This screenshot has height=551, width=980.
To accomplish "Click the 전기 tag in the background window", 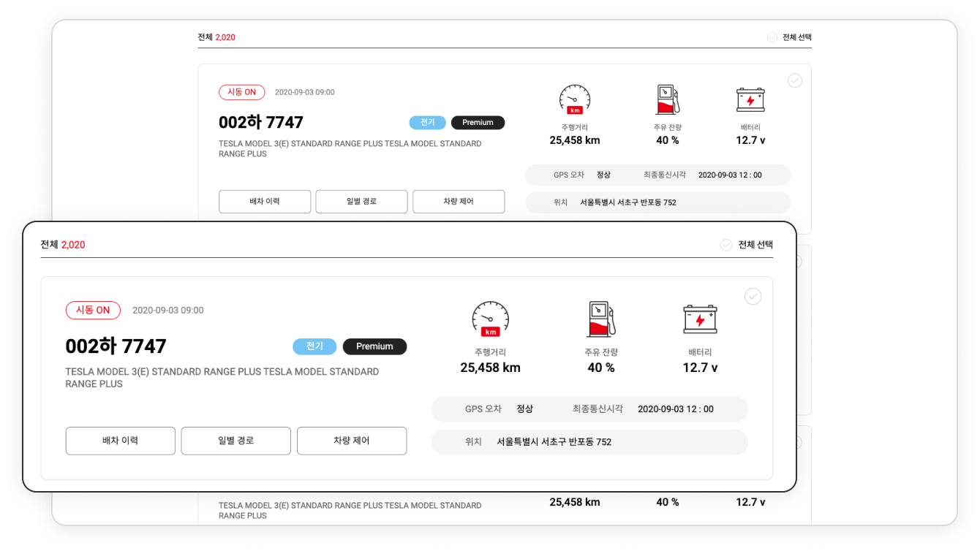I will [x=428, y=123].
